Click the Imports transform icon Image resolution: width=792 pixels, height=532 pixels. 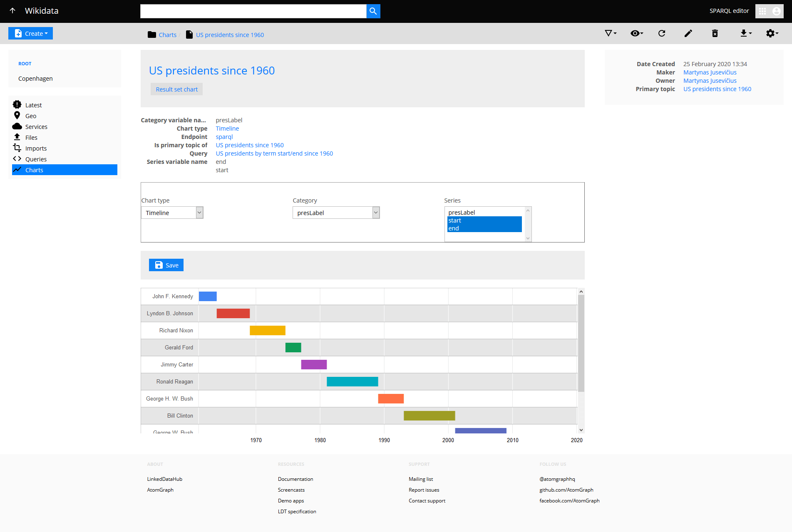[x=17, y=148]
